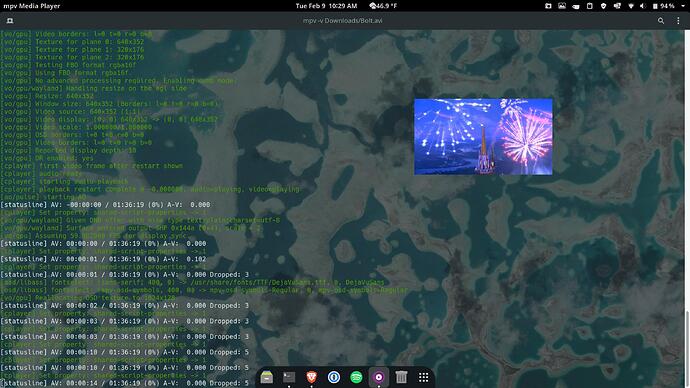
Task: Launch the Terminal from the dock
Action: coord(289,377)
